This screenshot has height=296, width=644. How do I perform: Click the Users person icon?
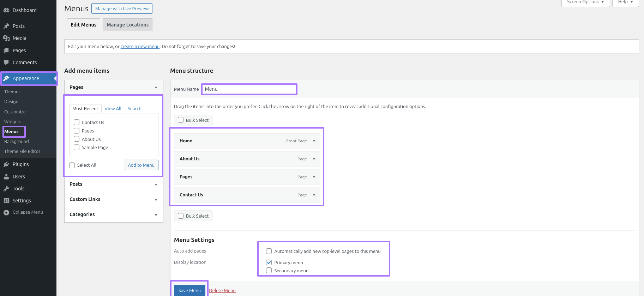tap(6, 177)
